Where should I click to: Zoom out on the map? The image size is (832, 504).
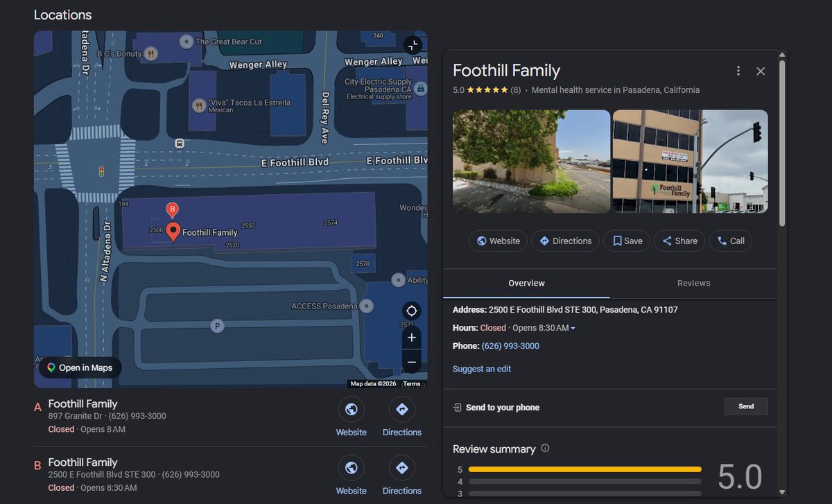click(411, 362)
